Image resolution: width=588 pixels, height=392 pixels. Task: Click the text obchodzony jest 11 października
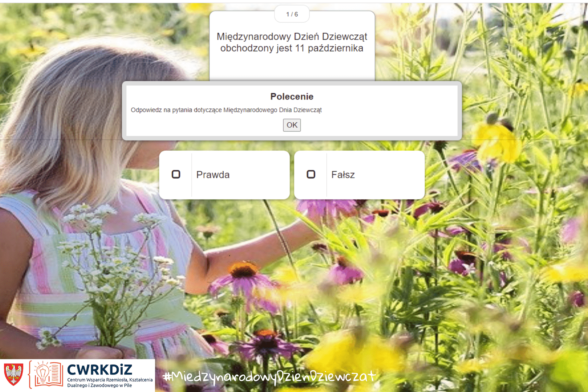(x=292, y=48)
